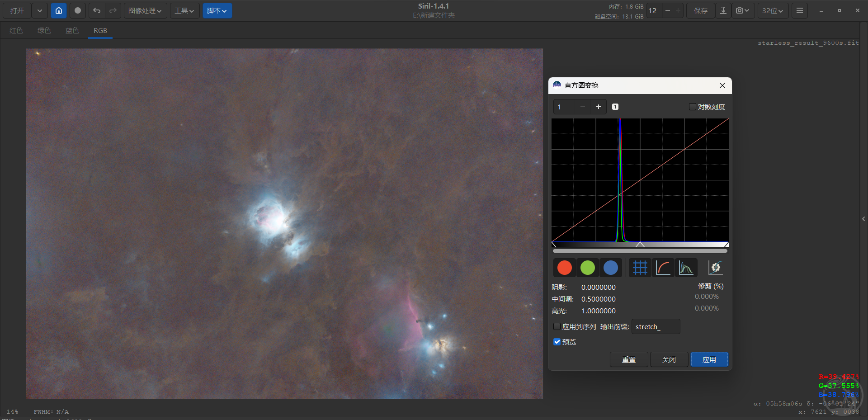The height and width of the screenshot is (420, 868).
Task: Enable the 对数刻度 logarithmic scale checkbox
Action: coord(692,107)
